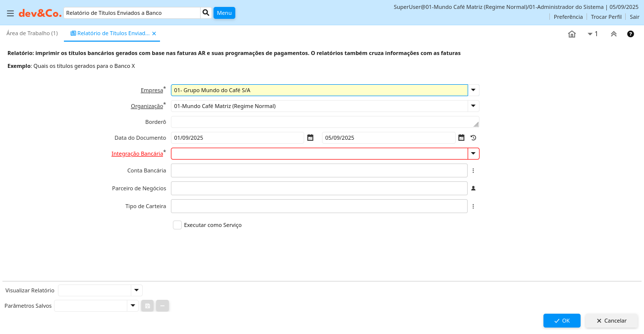The image size is (644, 334).
Task: Click the blue Menu button
Action: click(x=224, y=13)
